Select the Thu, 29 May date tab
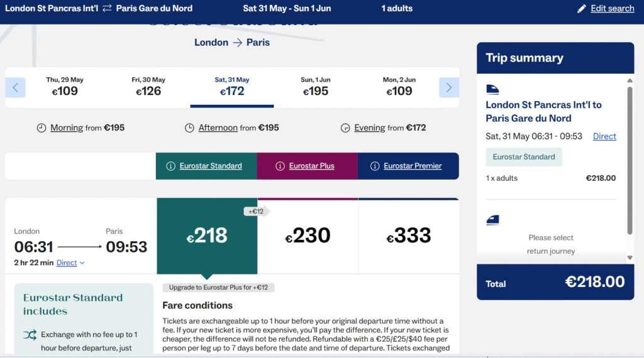This screenshot has height=358, width=644. (x=65, y=87)
